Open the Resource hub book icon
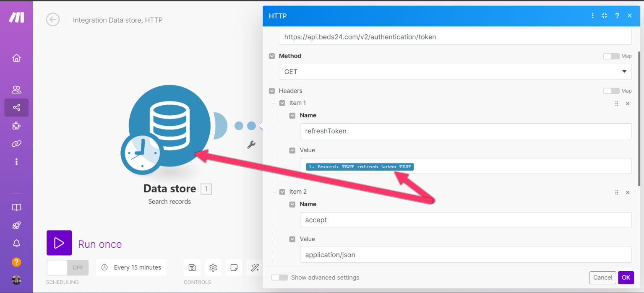Image resolution: width=644 pixels, height=293 pixels. [16, 207]
